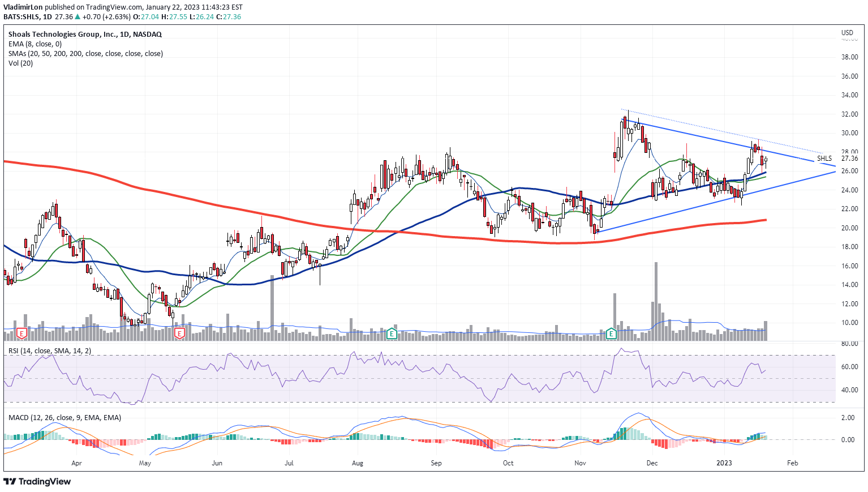The width and height of the screenshot is (868, 492).
Task: Click the 0.00 label on the MACD axis
Action: pos(848,440)
